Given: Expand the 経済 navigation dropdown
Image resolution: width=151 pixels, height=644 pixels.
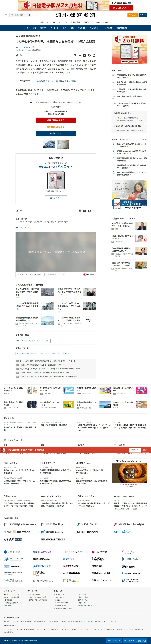Looking at the screenshot, I should tap(65, 28).
